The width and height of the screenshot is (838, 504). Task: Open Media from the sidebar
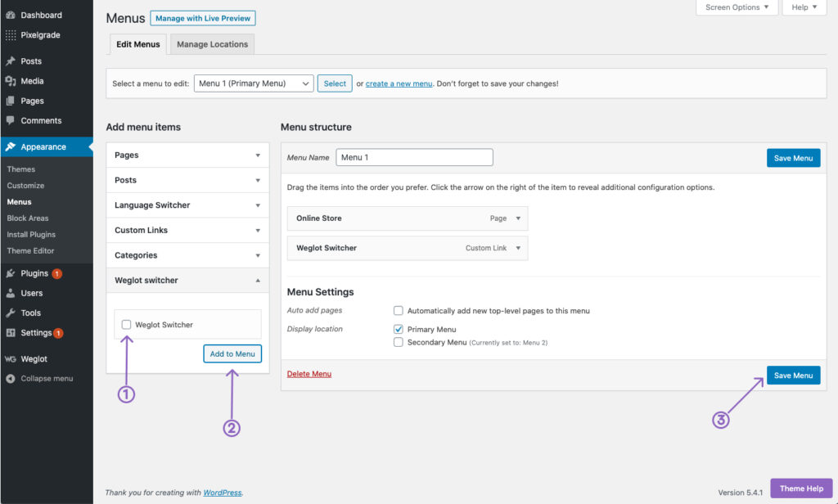[32, 81]
